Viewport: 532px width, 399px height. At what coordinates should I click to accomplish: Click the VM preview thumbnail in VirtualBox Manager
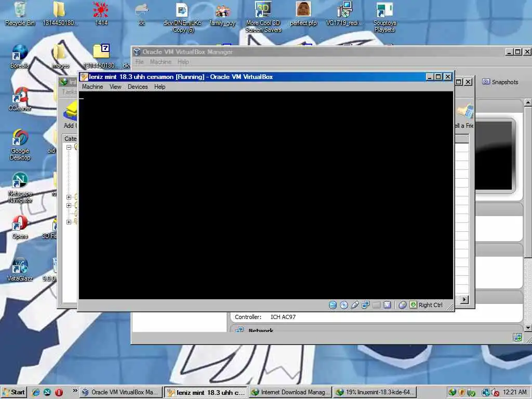pyautogui.click(x=495, y=156)
